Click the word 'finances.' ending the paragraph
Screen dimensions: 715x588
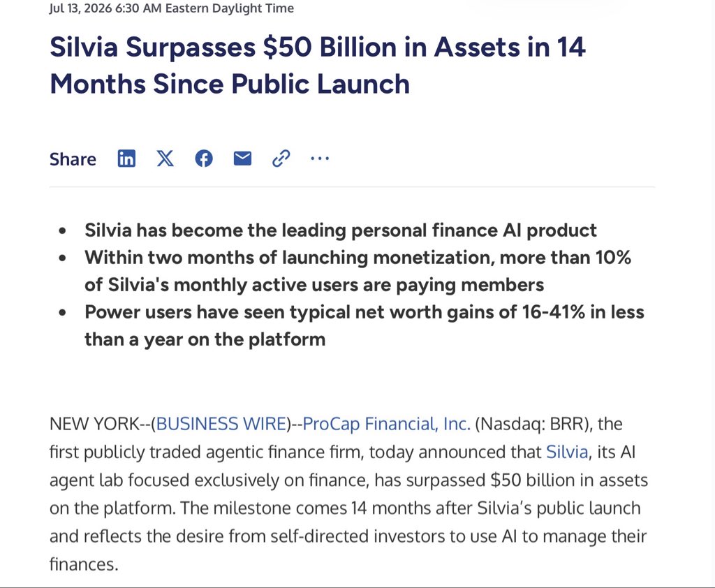[x=84, y=564]
